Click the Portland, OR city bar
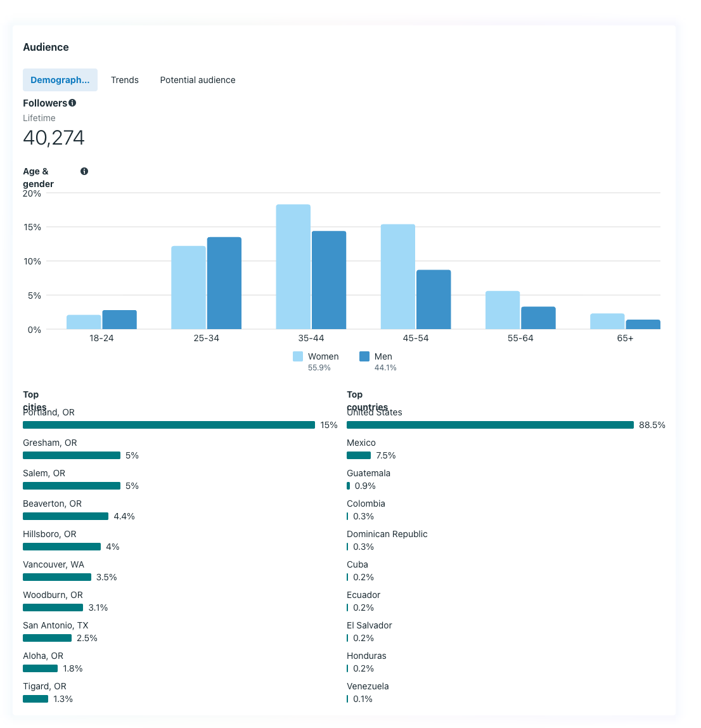 [x=169, y=425]
